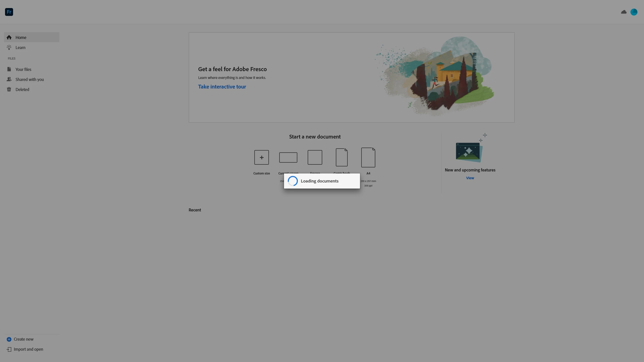Viewport: 644px width, 362px height.
Task: Click the Loading documents spinner
Action: point(293,181)
